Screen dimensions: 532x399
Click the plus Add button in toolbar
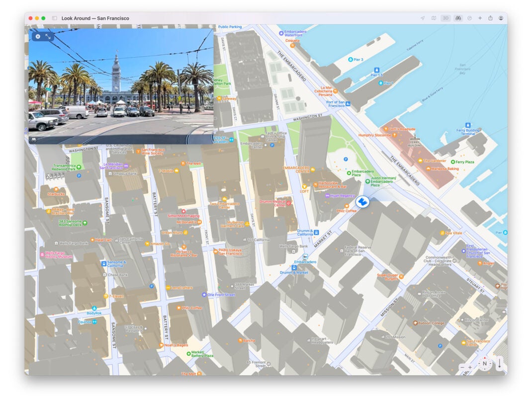click(x=480, y=18)
